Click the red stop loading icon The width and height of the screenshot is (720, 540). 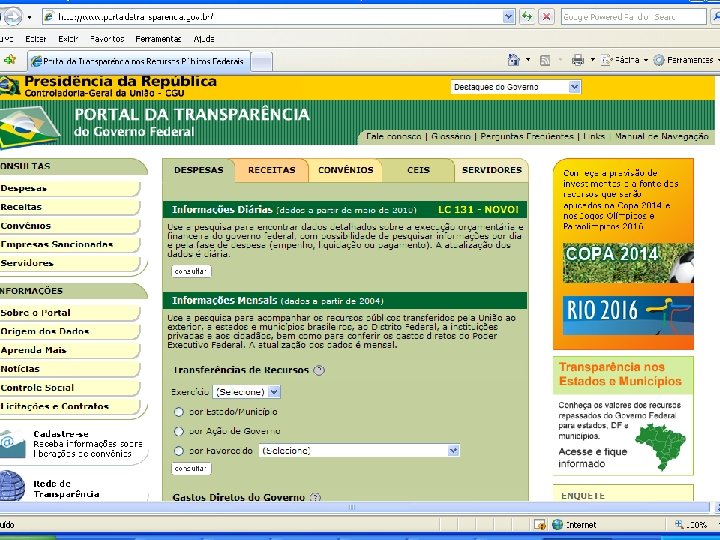pos(546,17)
